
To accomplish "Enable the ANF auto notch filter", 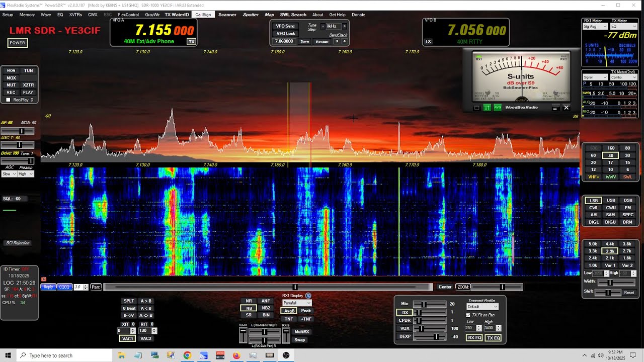I will pyautogui.click(x=266, y=301).
